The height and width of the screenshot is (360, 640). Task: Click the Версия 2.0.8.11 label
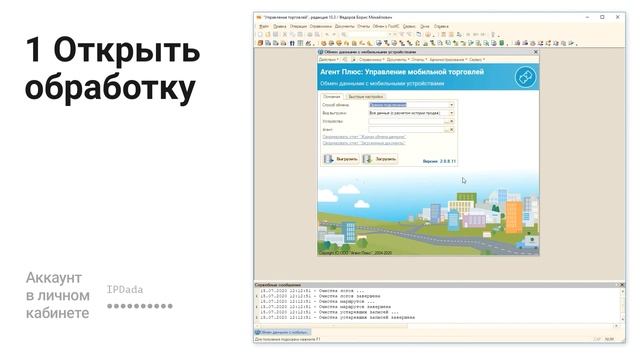(439, 162)
